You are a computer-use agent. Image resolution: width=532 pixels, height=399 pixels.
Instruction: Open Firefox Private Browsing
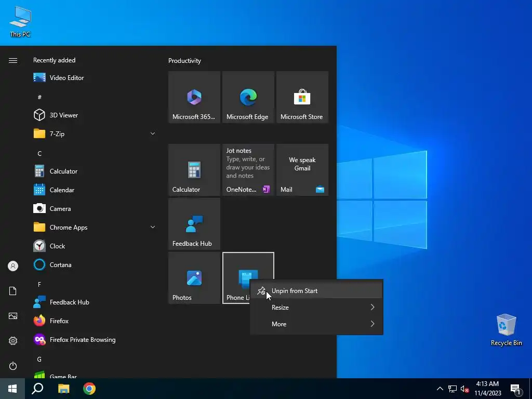(x=95, y=340)
